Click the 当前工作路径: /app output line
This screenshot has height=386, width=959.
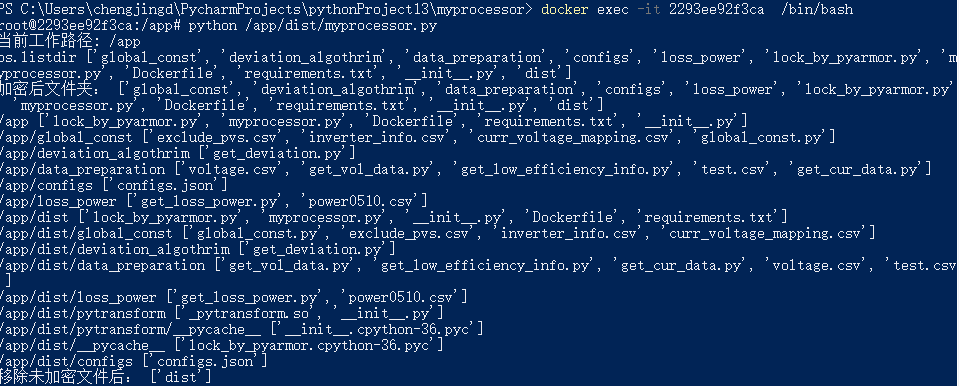point(70,42)
